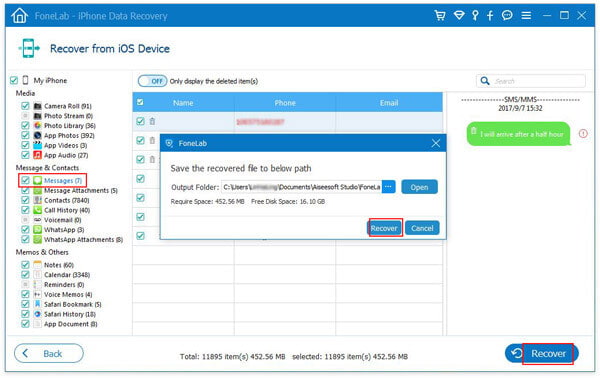
Task: Select Photo Stream (0) in sidebar
Action: tap(68, 116)
